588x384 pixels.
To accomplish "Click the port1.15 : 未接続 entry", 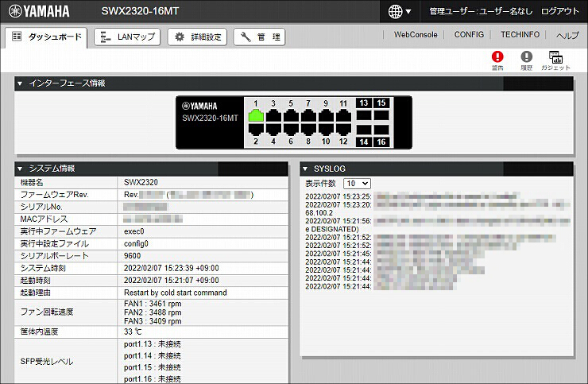I will [x=153, y=367].
